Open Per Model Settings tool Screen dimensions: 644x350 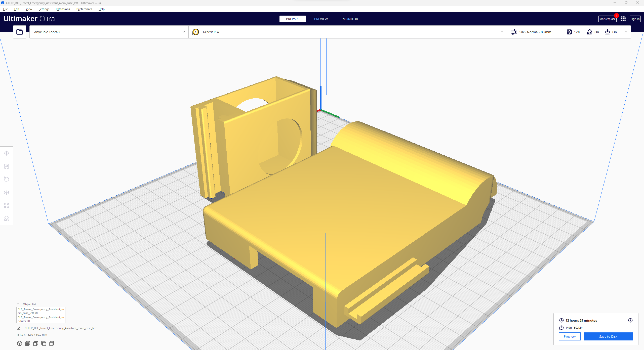(x=7, y=205)
